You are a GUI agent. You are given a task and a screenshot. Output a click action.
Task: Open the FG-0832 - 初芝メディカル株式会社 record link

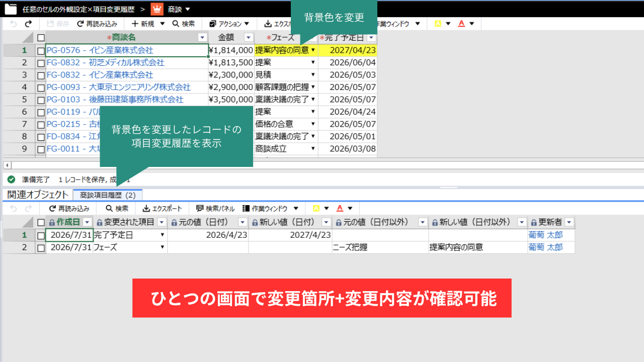pos(105,63)
